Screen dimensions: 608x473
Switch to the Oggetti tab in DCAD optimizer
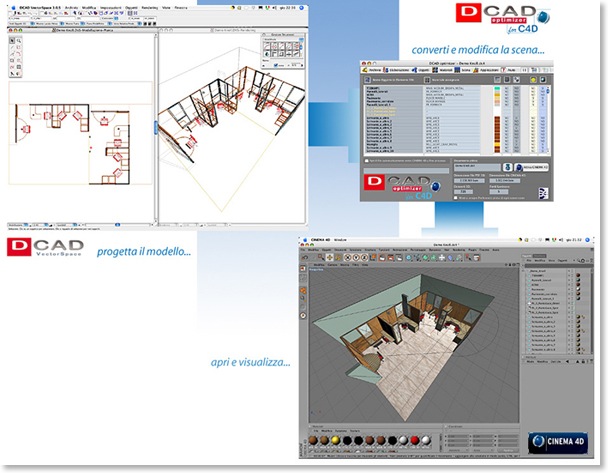coord(420,70)
